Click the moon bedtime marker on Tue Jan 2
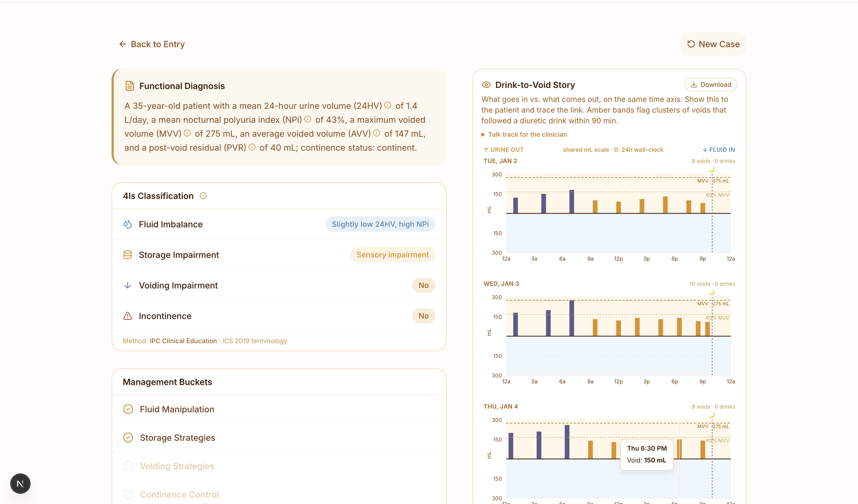The width and height of the screenshot is (858, 504). [x=712, y=169]
